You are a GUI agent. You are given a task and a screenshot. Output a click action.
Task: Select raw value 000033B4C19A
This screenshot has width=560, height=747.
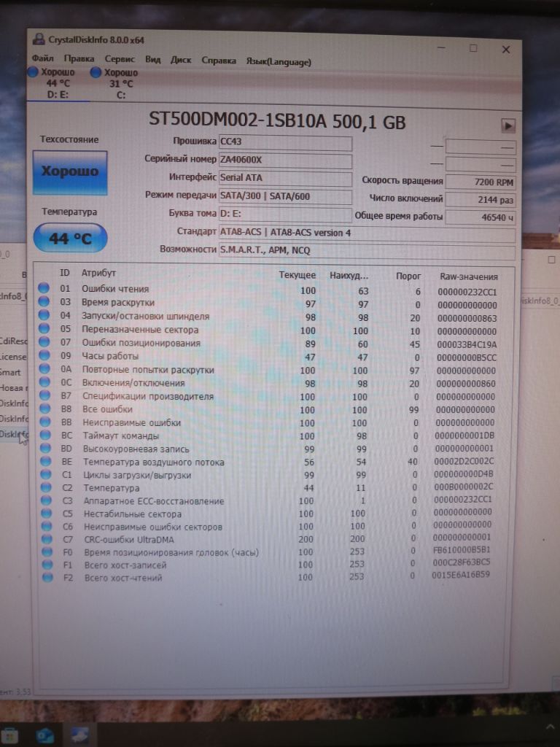tap(467, 344)
